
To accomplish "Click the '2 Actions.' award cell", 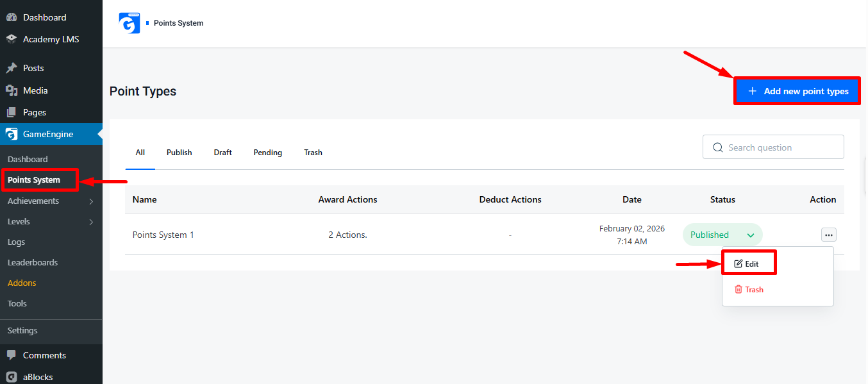I will click(348, 235).
